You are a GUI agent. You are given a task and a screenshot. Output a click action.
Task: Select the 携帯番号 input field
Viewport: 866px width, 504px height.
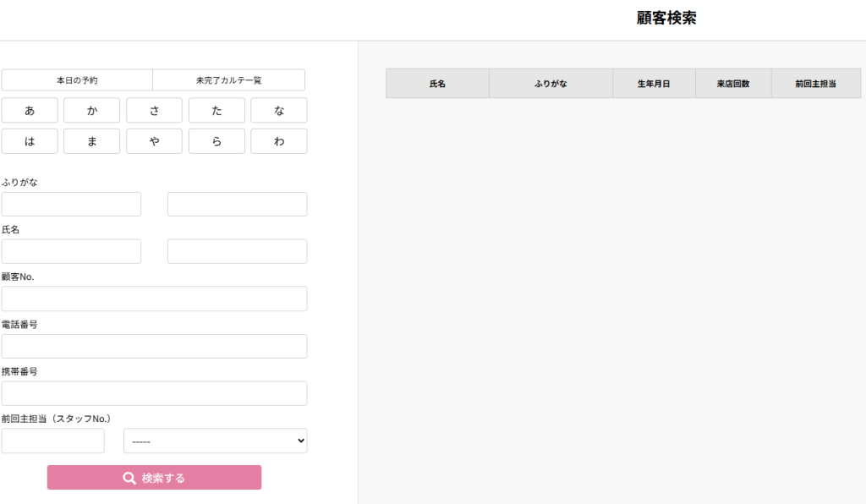tap(154, 393)
